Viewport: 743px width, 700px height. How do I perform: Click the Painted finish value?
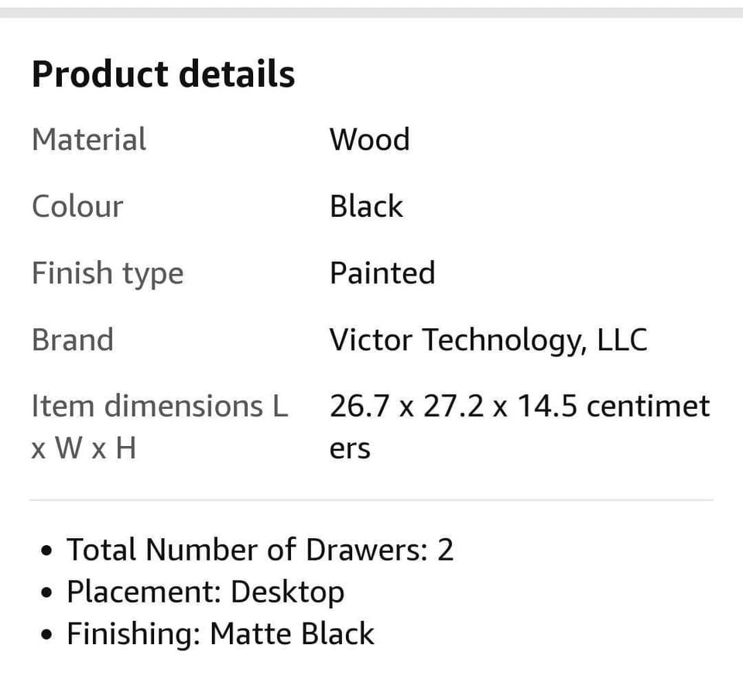(382, 273)
